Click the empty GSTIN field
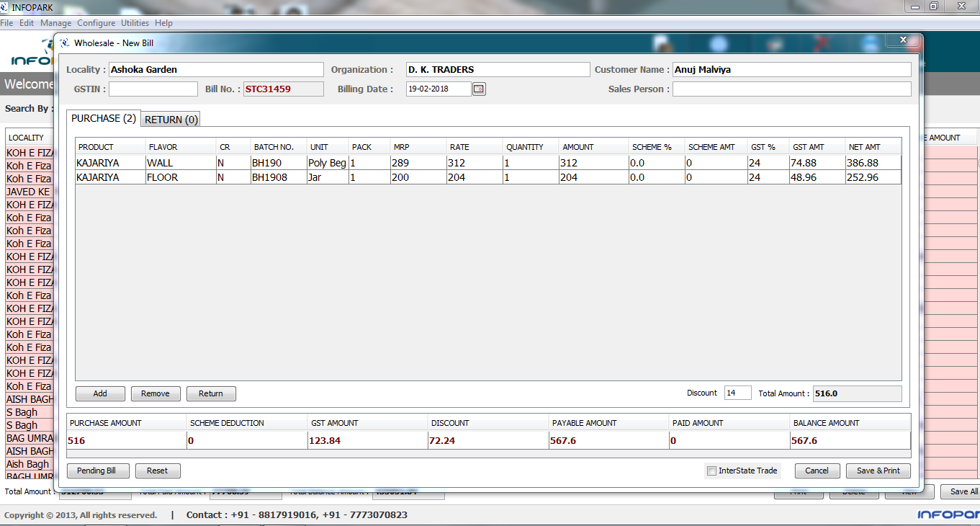 (153, 89)
